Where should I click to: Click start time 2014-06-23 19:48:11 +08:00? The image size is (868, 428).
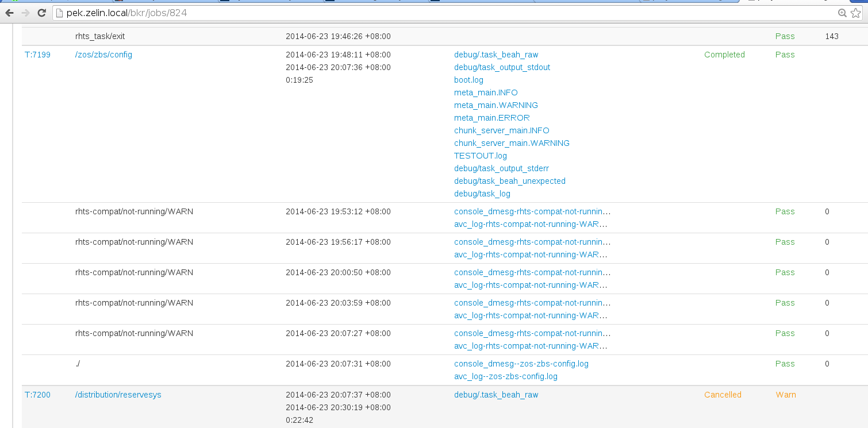(x=338, y=55)
